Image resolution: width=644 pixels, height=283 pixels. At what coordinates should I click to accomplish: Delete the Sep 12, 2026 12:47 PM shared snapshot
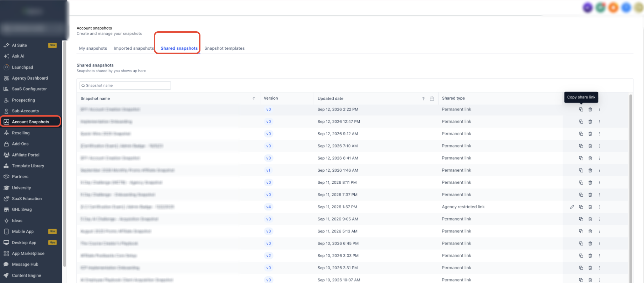[x=590, y=122]
